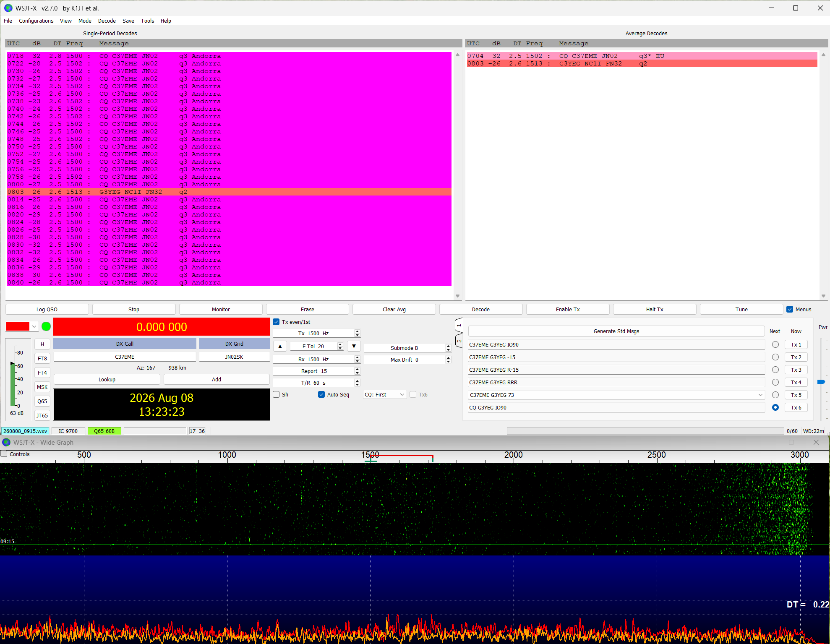Viewport: 830px width, 644px height.
Task: Step the Rx 1500 Hz spinner
Action: pyautogui.click(x=358, y=360)
